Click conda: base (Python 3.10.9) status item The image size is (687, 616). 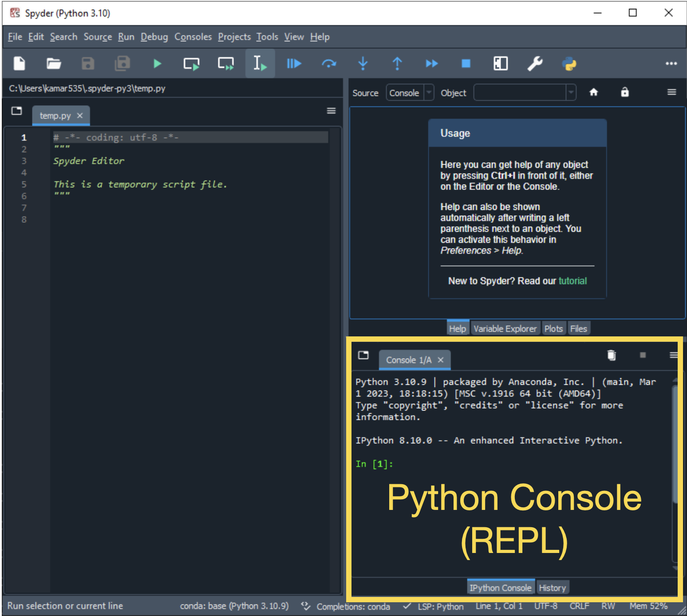[234, 606]
